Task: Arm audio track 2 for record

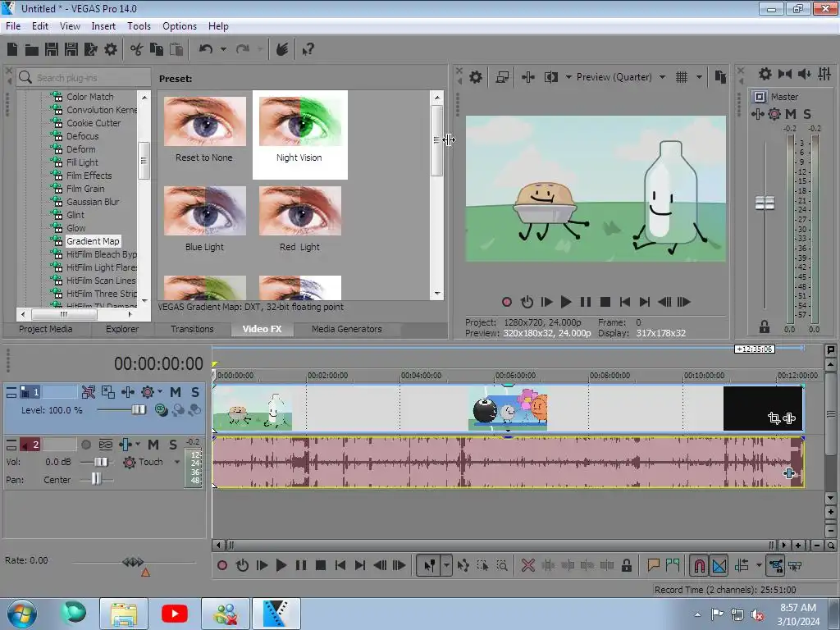Action: point(85,445)
